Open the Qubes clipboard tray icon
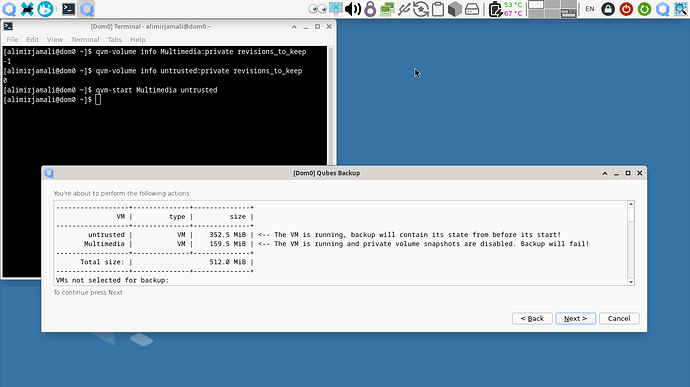 click(438, 9)
